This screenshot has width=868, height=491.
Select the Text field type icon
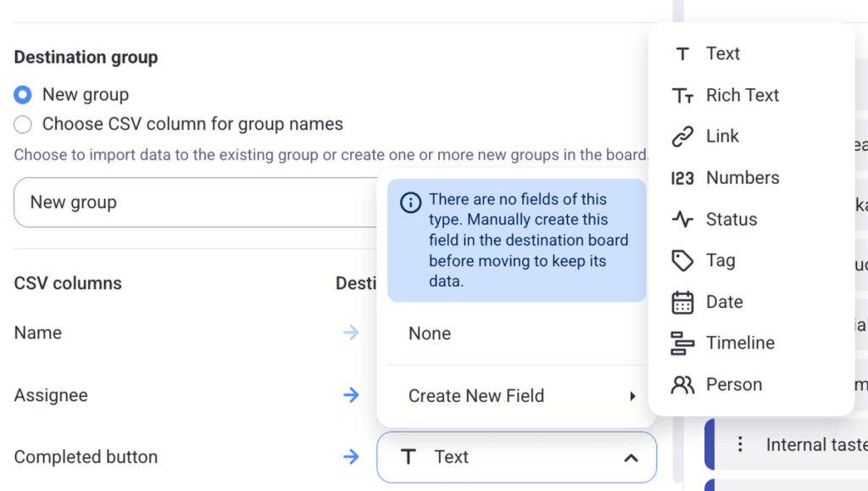pyautogui.click(x=682, y=53)
